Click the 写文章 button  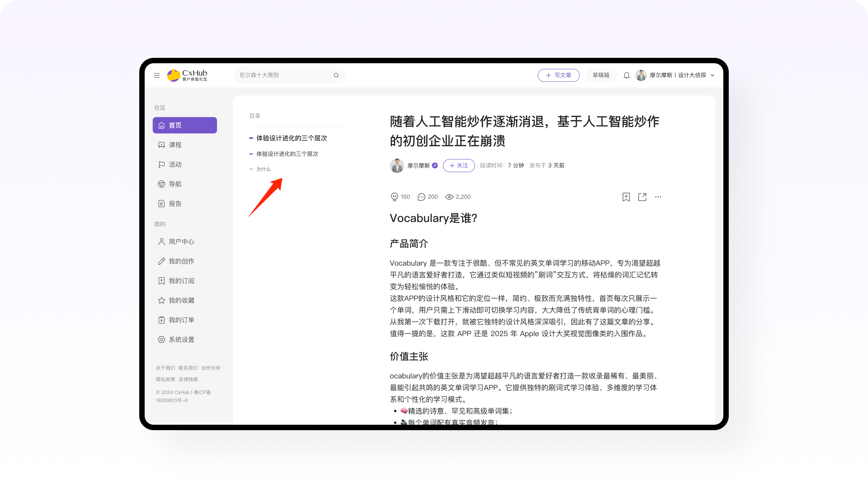(558, 75)
